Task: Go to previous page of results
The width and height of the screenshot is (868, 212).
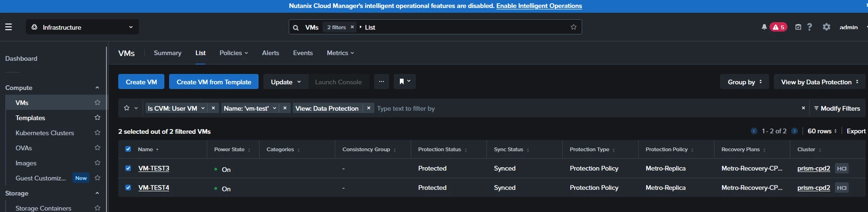Action: pyautogui.click(x=754, y=131)
